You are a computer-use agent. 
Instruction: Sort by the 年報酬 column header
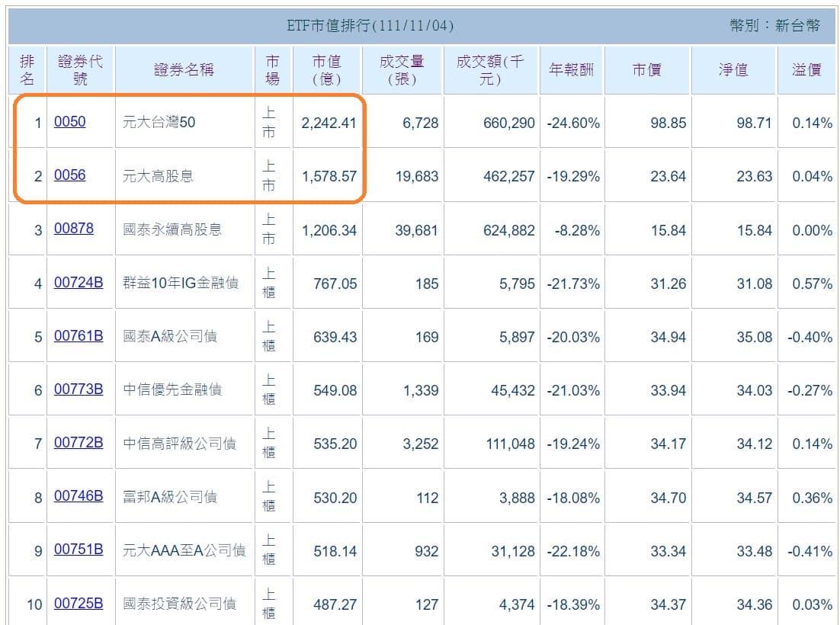pos(572,69)
